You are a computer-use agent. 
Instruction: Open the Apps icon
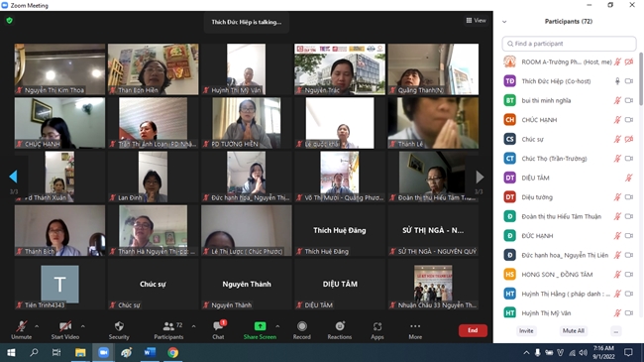pos(377,326)
